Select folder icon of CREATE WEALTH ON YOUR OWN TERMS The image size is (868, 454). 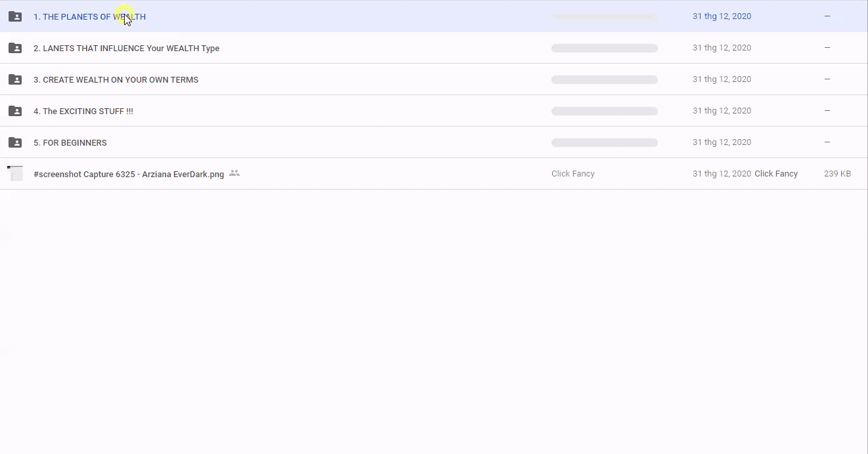pyautogui.click(x=15, y=79)
